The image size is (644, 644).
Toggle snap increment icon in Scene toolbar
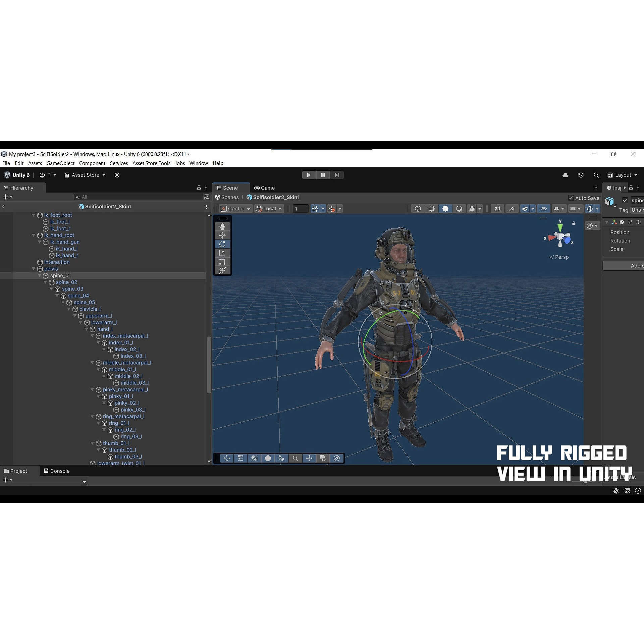click(332, 209)
